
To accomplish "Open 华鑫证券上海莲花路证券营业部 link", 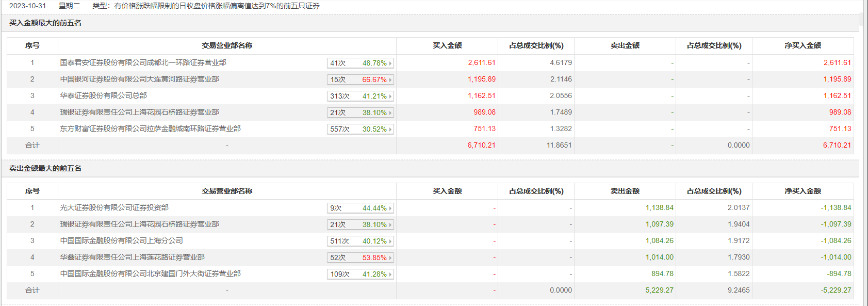I will click(x=132, y=257).
